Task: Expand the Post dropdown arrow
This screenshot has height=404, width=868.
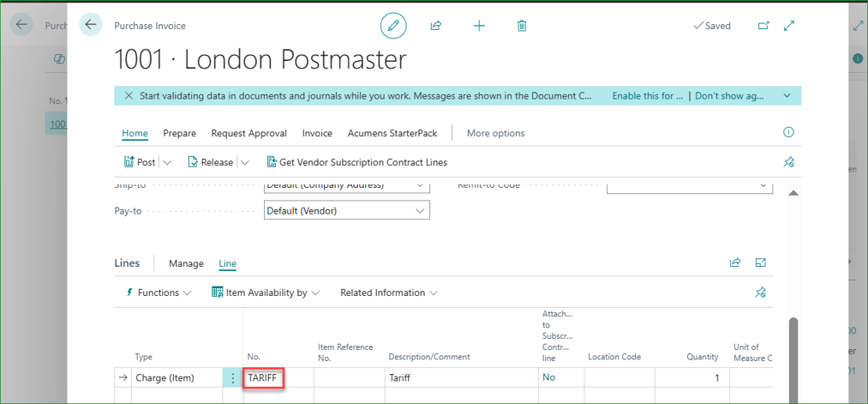Action: pos(167,162)
